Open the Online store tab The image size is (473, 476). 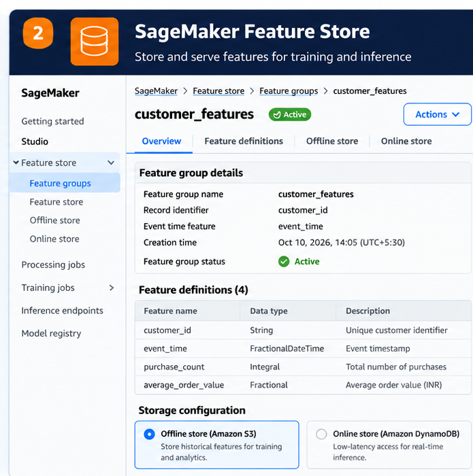pos(406,141)
